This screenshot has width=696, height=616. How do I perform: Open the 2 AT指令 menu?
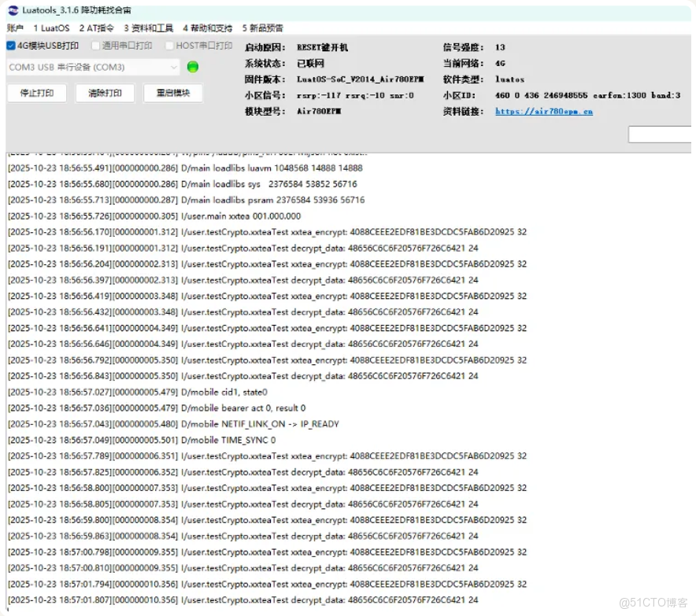96,28
